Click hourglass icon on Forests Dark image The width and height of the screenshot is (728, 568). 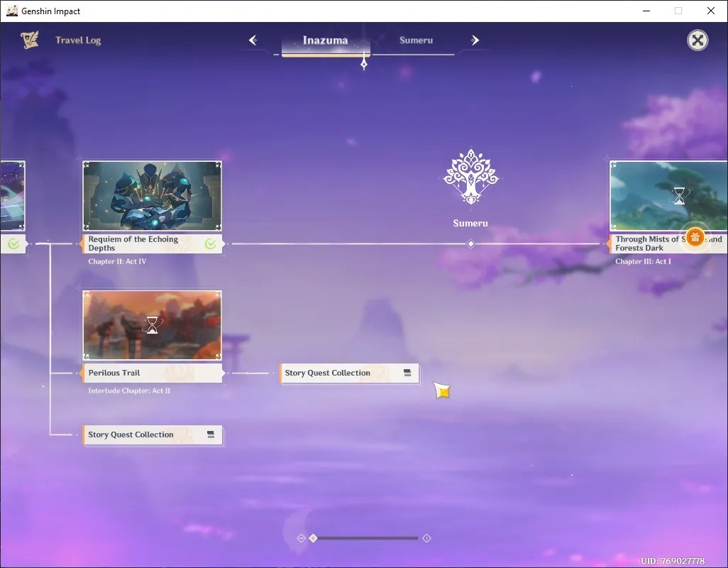click(x=679, y=196)
